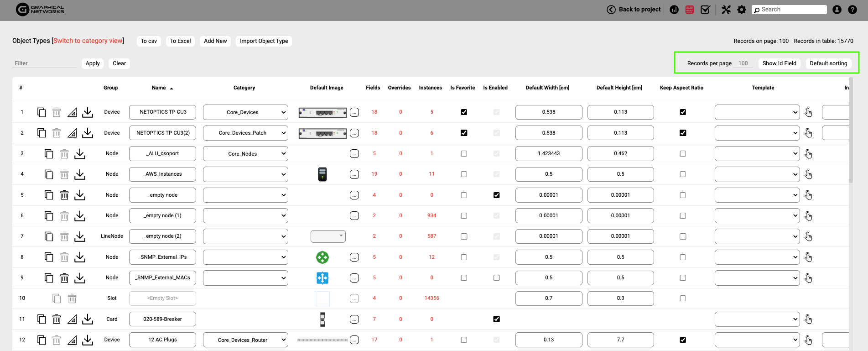
Task: Uncheck Is Favorite for NETOPTICS TP-CU3
Action: tap(464, 112)
